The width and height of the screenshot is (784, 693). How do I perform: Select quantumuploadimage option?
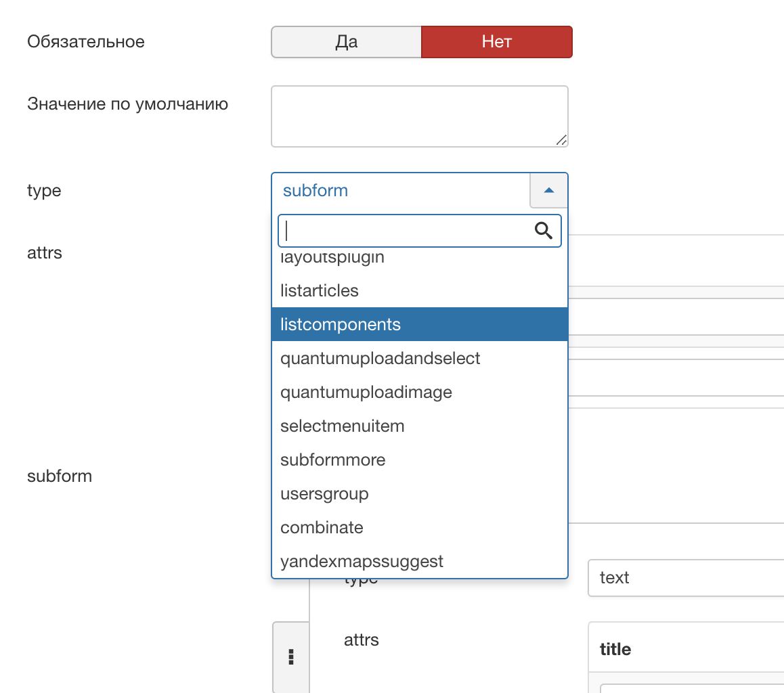(420, 393)
